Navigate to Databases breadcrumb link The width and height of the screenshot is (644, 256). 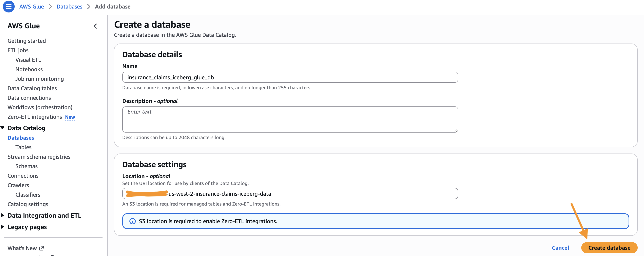[x=69, y=7]
